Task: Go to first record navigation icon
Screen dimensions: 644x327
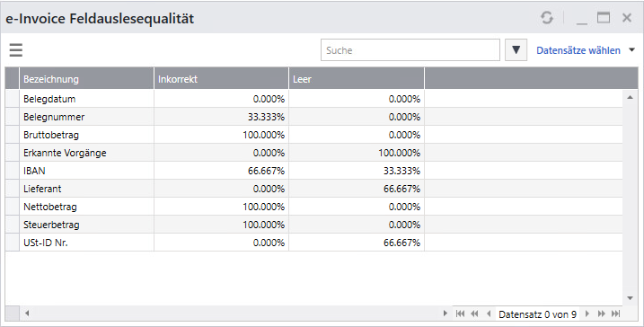Action: point(461,314)
